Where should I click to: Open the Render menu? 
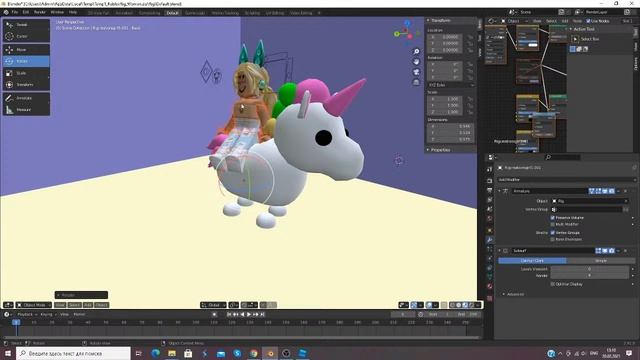pos(40,12)
